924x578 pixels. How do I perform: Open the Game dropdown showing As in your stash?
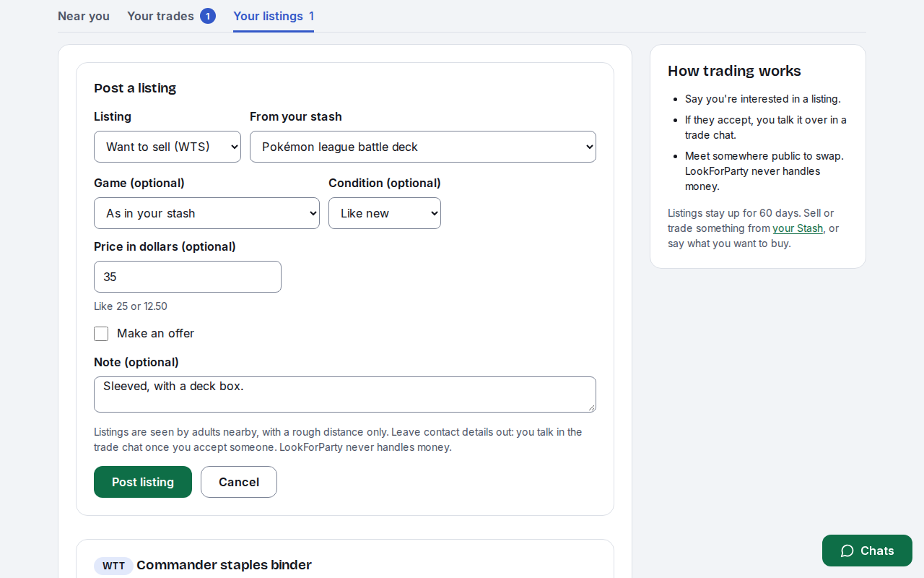[x=206, y=213]
